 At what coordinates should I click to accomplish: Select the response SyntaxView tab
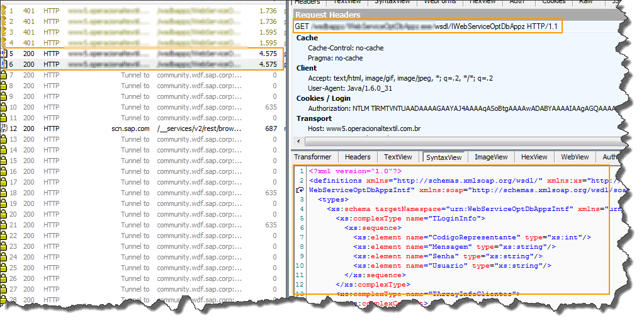pyautogui.click(x=444, y=157)
